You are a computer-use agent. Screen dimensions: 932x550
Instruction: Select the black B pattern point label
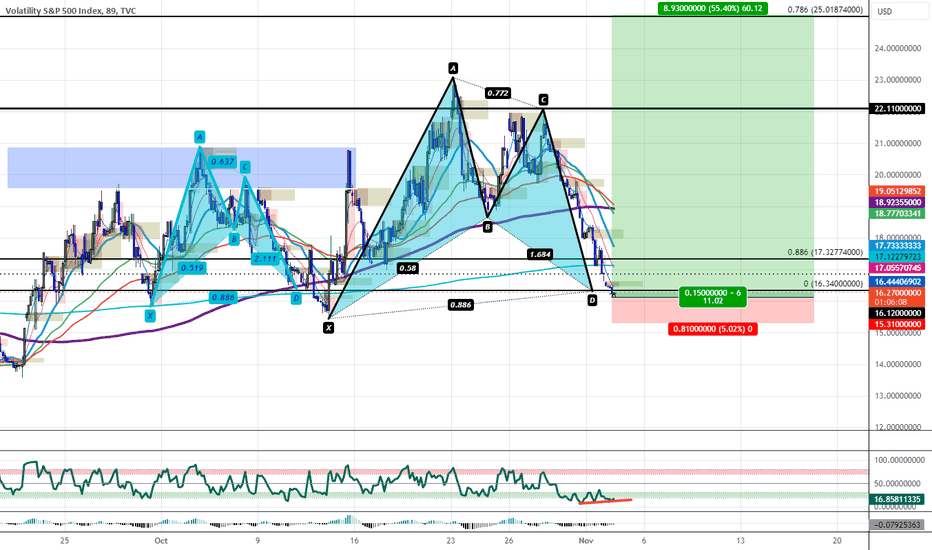pyautogui.click(x=487, y=227)
